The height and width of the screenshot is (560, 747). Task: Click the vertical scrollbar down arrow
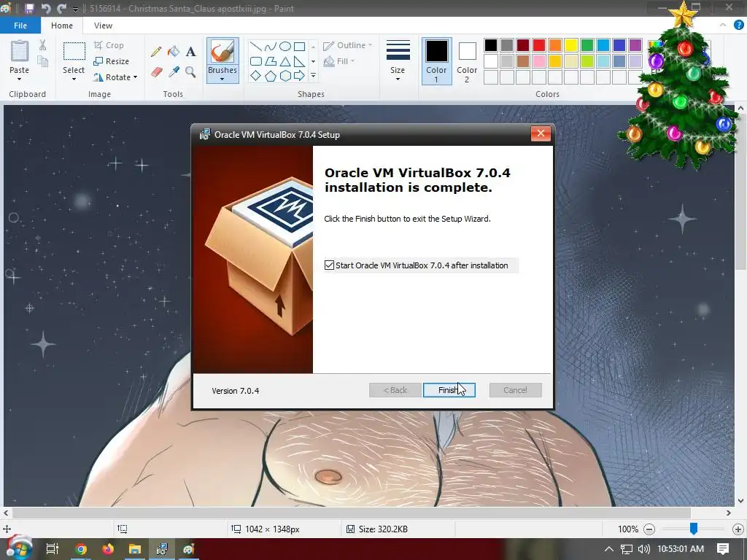pos(740,500)
